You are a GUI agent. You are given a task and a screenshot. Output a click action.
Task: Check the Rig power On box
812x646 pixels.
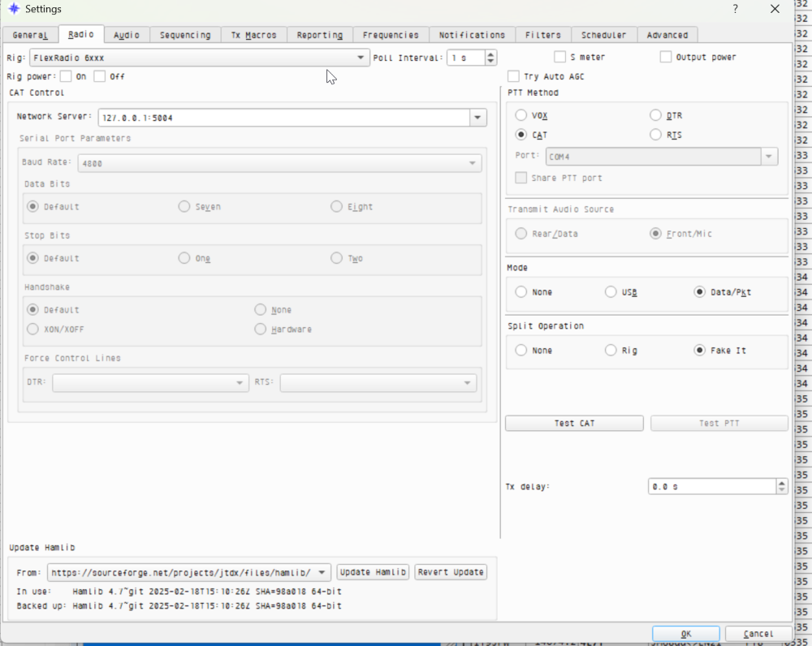tap(66, 76)
